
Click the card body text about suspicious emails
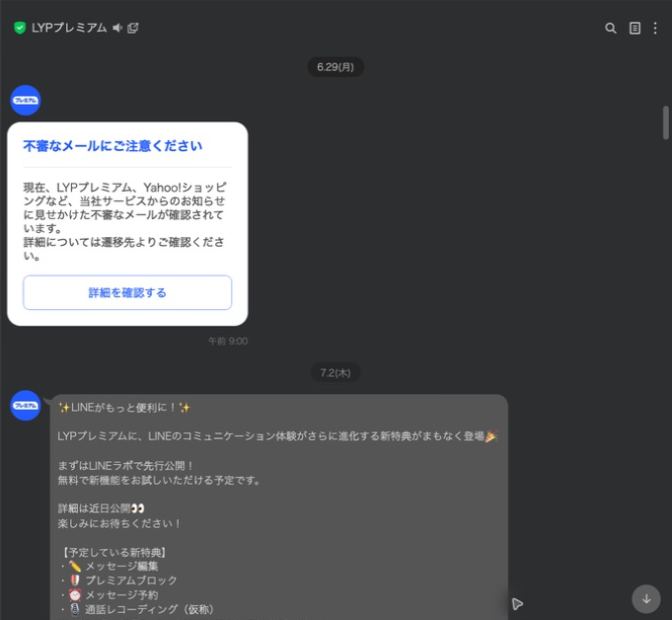[124, 221]
